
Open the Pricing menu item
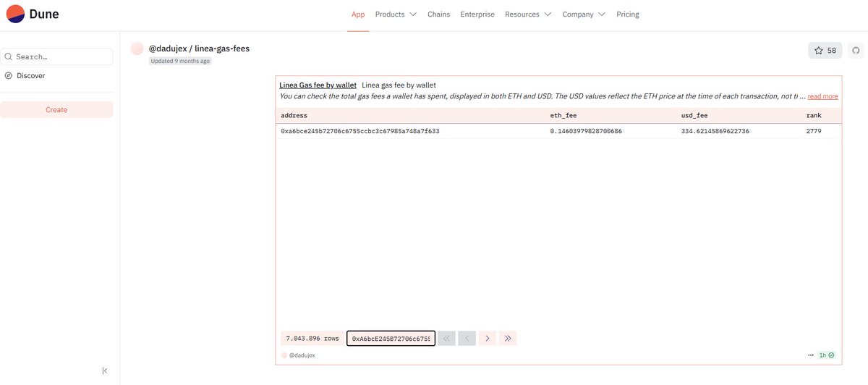(628, 14)
